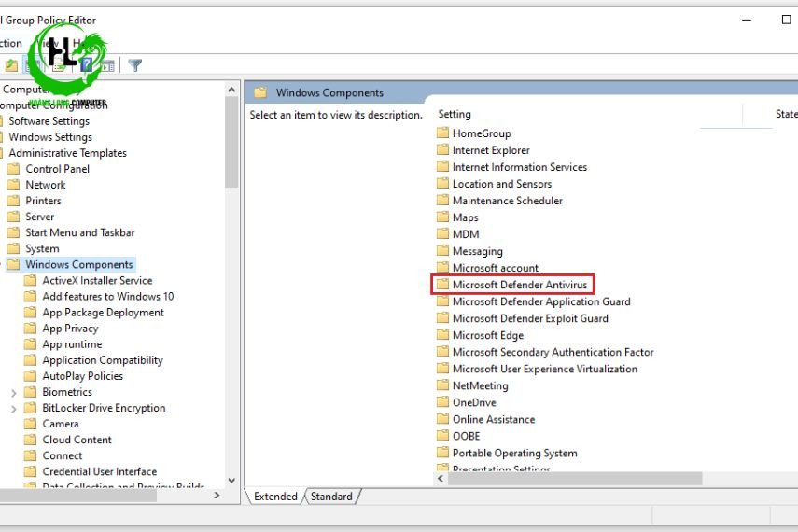798x532 pixels.
Task: Select Maintenance Scheduler folder
Action: coord(499,201)
